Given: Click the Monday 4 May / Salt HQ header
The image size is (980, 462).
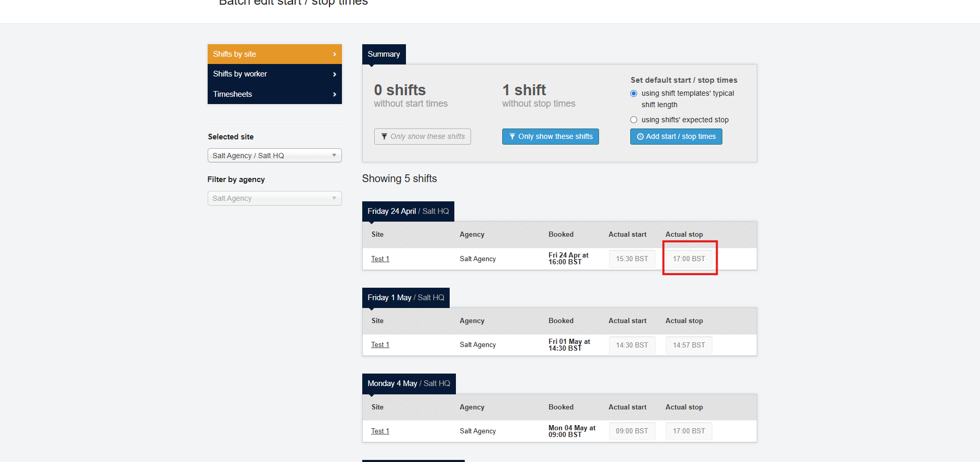Looking at the screenshot, I should pos(409,383).
